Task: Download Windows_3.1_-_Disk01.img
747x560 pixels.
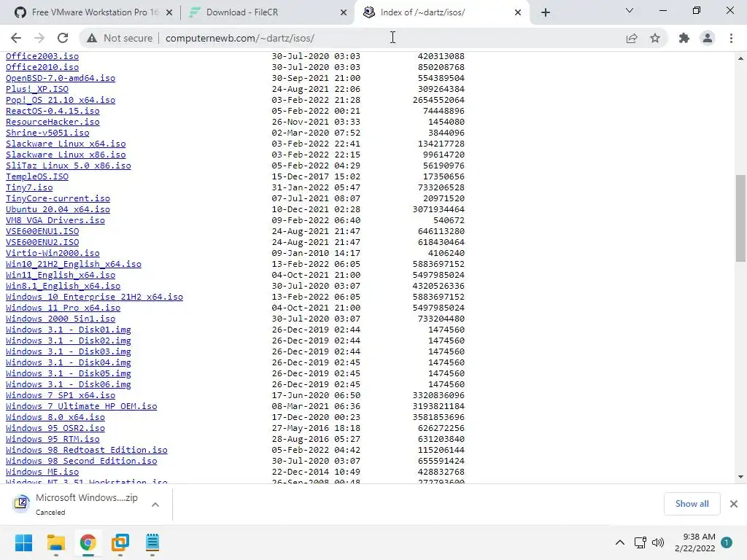Action: point(69,330)
